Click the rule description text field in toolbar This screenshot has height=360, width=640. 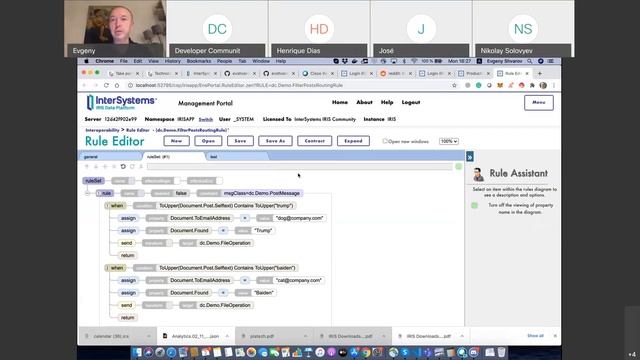pyautogui.click(x=300, y=167)
